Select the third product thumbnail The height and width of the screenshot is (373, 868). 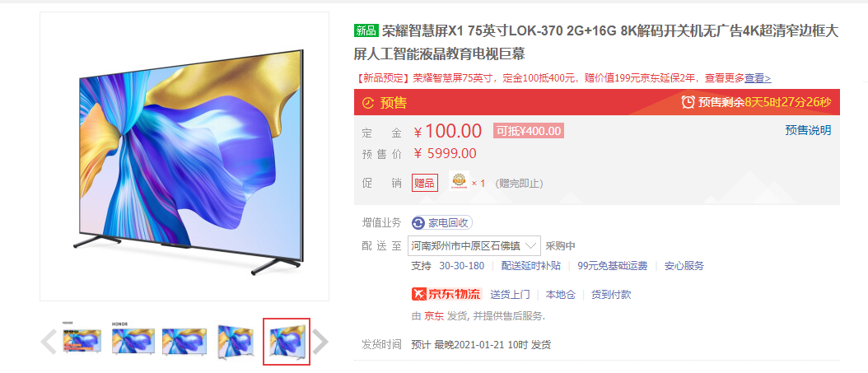(183, 342)
